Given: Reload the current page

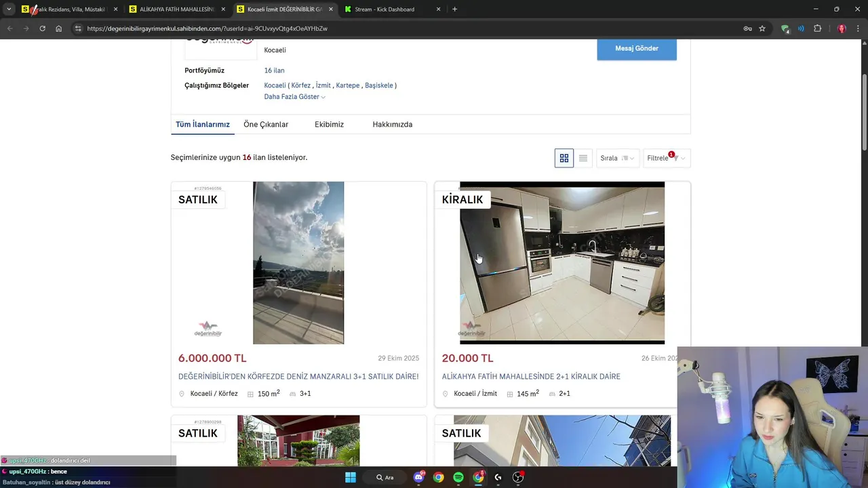Looking at the screenshot, I should pos(42,28).
